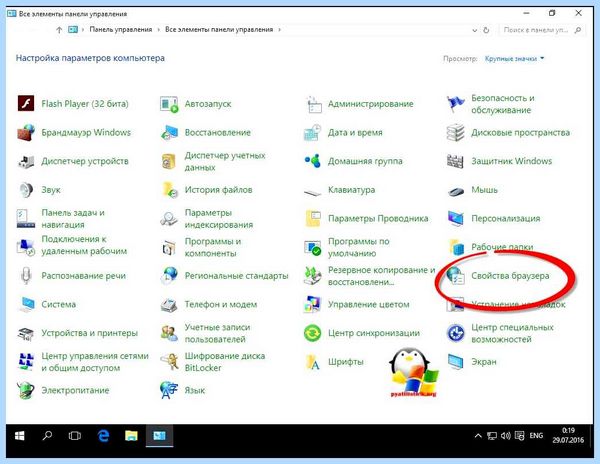
Task: Open the Защитник Windows icon
Action: [x=455, y=161]
